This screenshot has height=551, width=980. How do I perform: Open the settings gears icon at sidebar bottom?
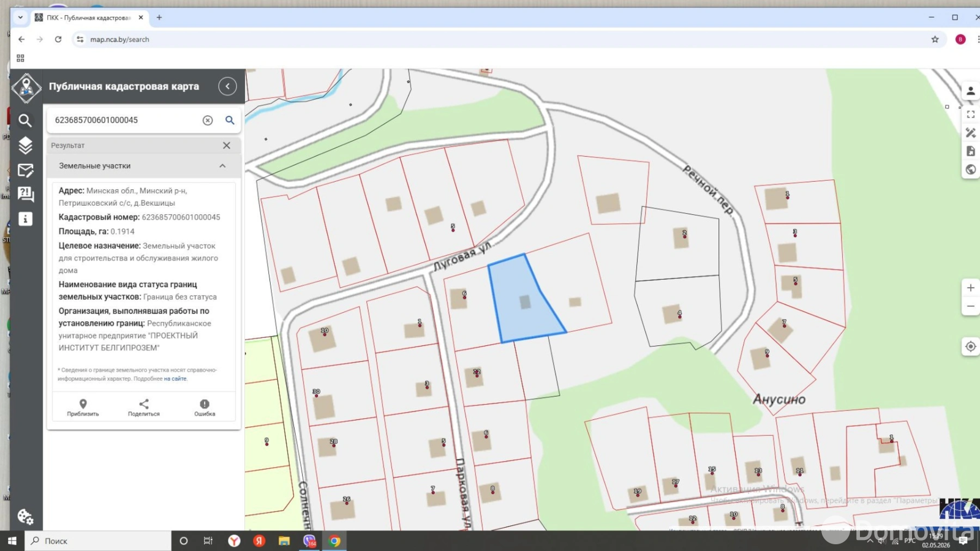[x=25, y=517]
